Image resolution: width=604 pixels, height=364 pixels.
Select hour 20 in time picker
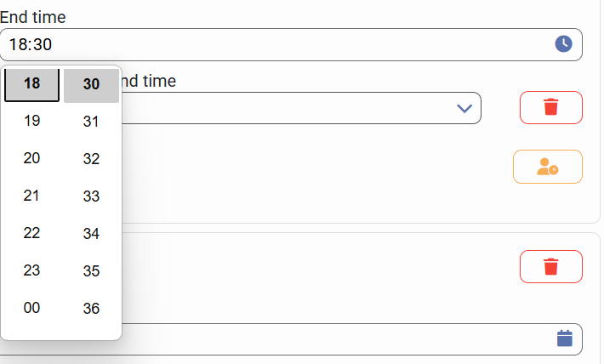[31, 158]
